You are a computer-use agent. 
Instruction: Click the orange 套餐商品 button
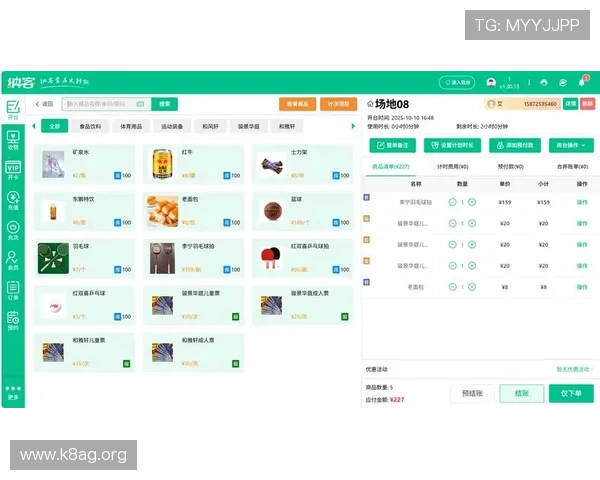click(297, 104)
